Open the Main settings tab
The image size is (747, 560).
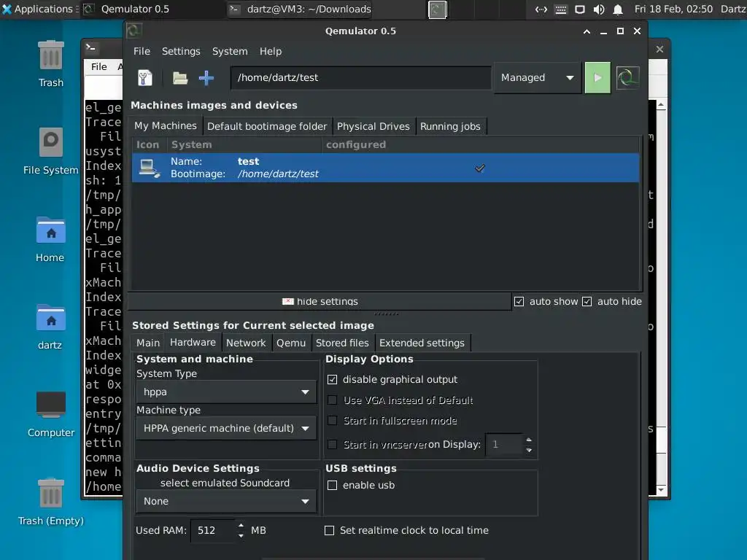tap(148, 343)
